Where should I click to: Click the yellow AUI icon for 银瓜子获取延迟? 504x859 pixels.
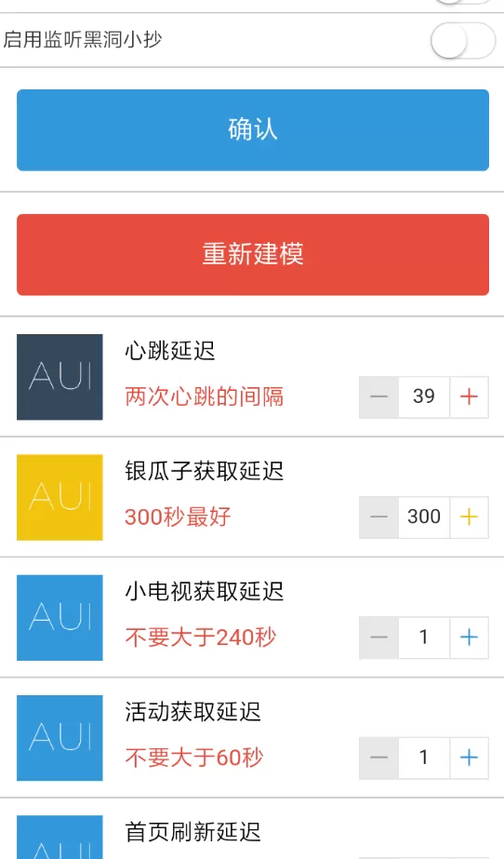[60, 497]
